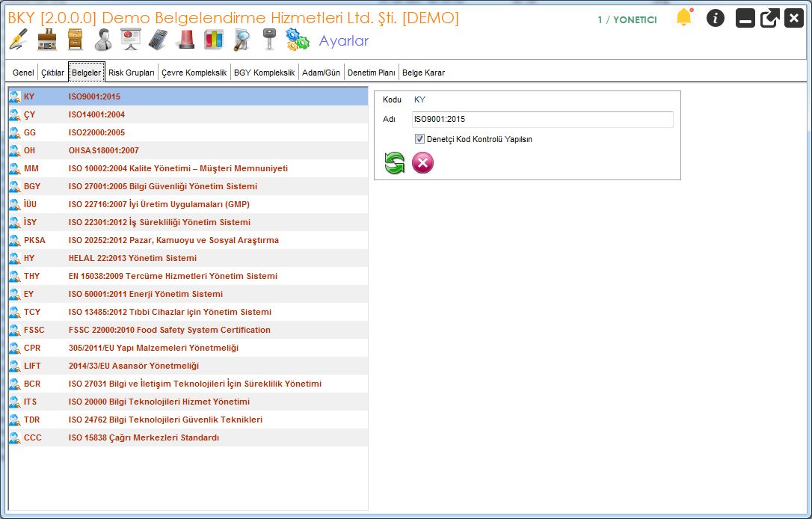
Task: Select ISO 24762 Güvenlik Teknikleri row
Action: (188, 420)
